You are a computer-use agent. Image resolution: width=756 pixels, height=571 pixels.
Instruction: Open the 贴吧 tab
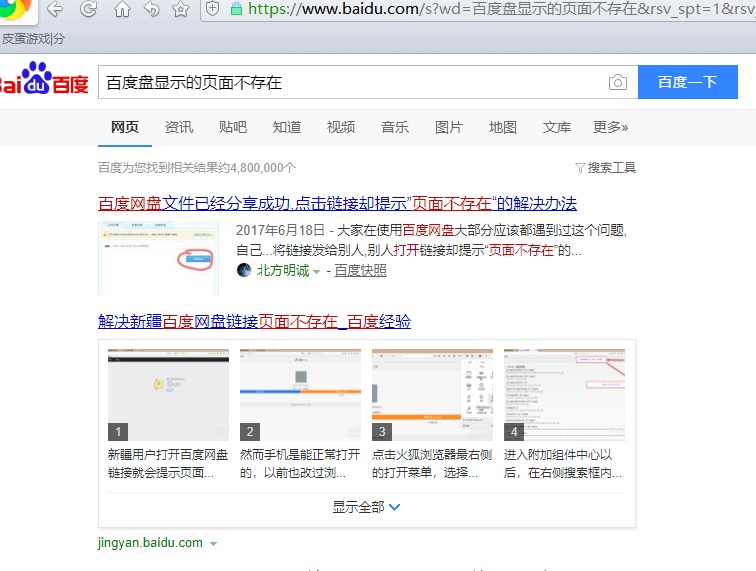coord(233,127)
